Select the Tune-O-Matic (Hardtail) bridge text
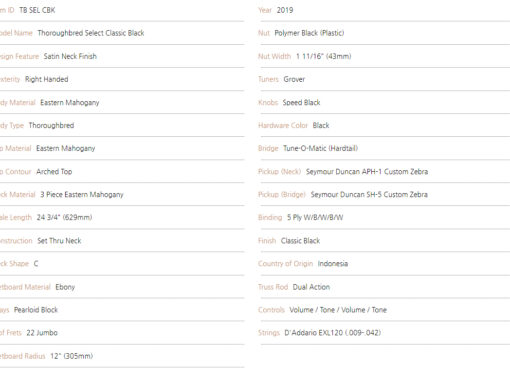 coord(320,148)
